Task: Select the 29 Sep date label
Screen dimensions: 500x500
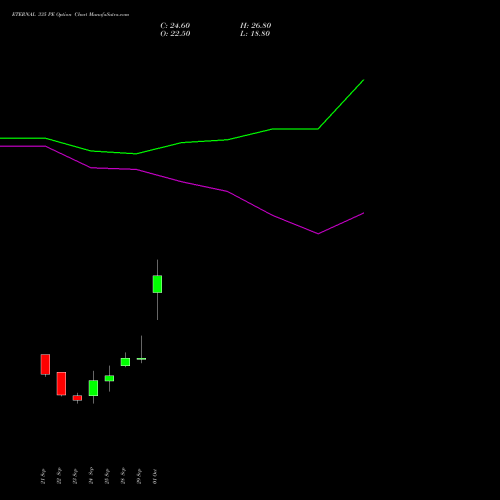Action: [x=139, y=476]
